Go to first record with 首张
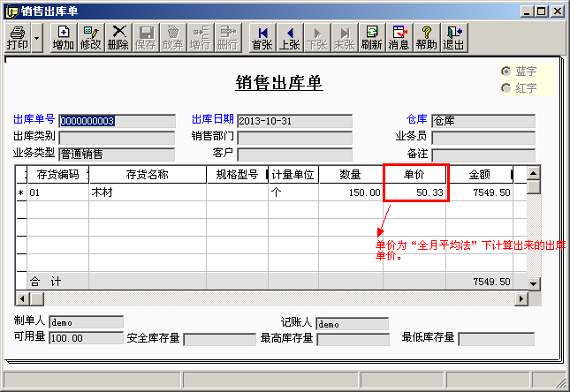570x392 pixels. pos(262,38)
